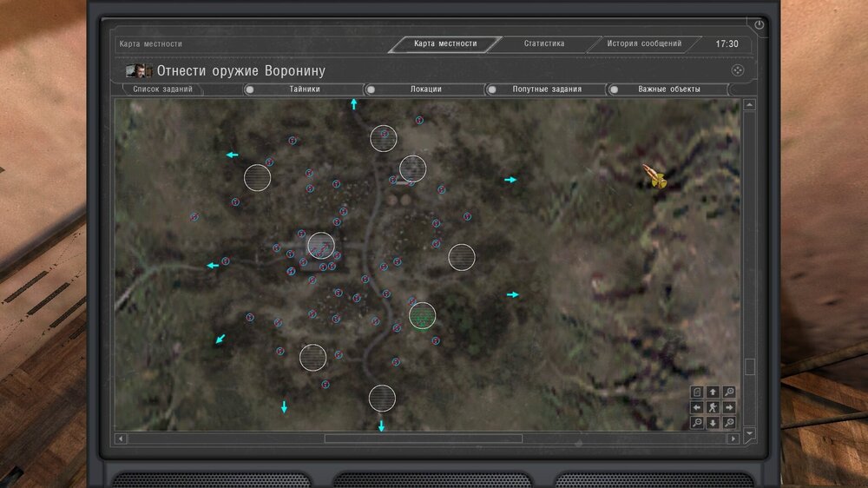Pan the map down with arrow button
The image size is (868, 488).
(713, 423)
